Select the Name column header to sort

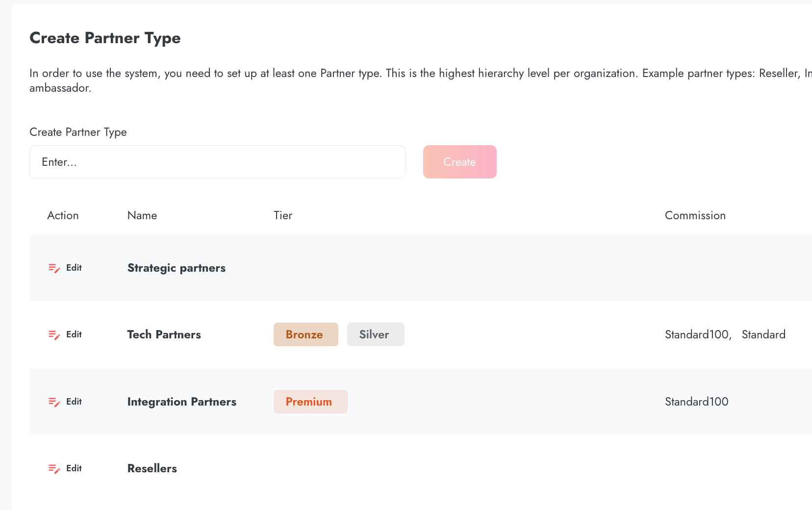click(142, 215)
